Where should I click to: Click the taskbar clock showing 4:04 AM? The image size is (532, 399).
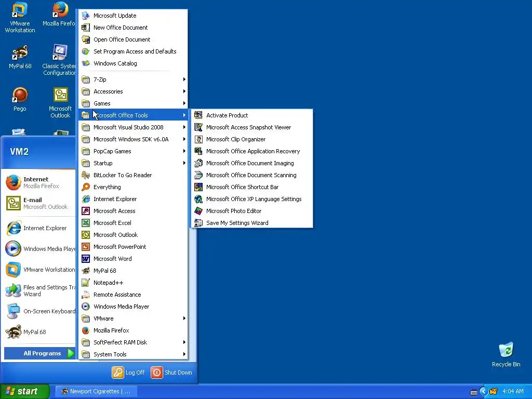click(513, 392)
